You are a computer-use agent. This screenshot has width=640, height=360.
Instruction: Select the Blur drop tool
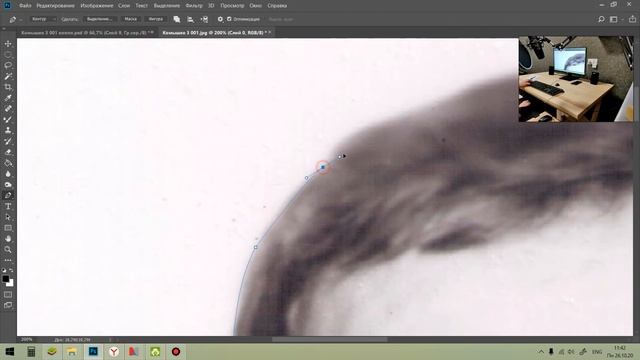coord(8,174)
